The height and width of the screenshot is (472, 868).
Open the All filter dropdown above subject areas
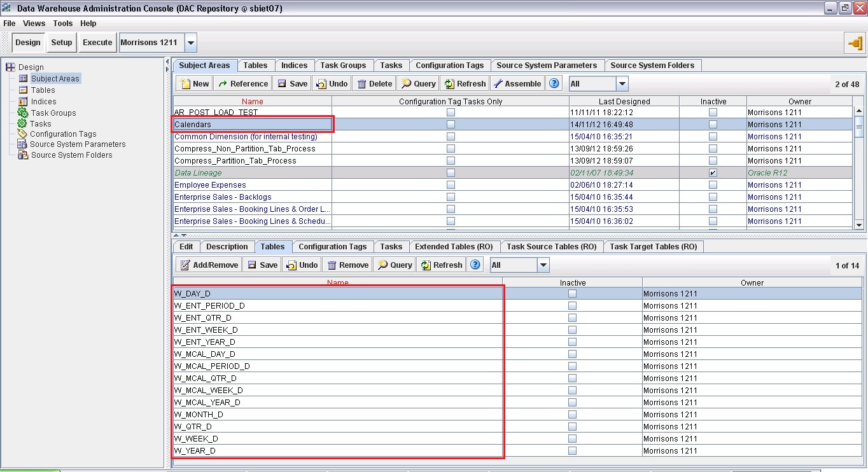pos(622,83)
